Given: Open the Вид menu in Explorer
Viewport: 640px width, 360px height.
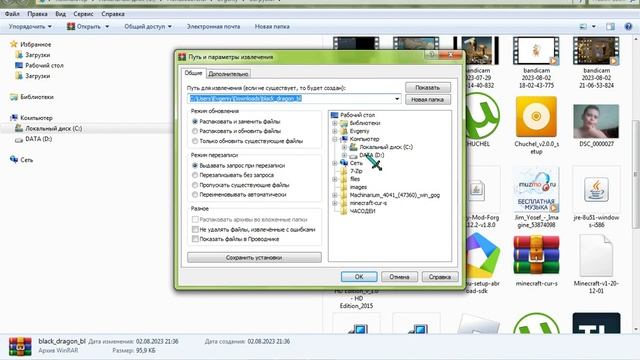Looking at the screenshot, I should tap(60, 14).
